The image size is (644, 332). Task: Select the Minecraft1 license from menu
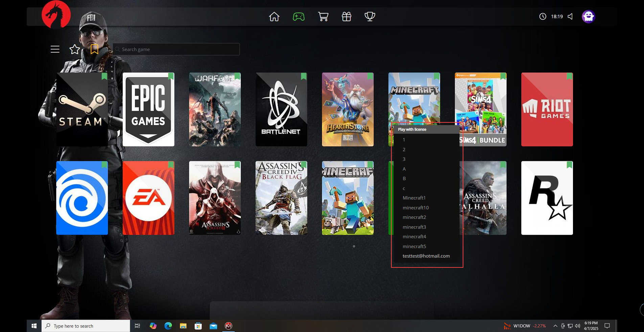pyautogui.click(x=414, y=198)
